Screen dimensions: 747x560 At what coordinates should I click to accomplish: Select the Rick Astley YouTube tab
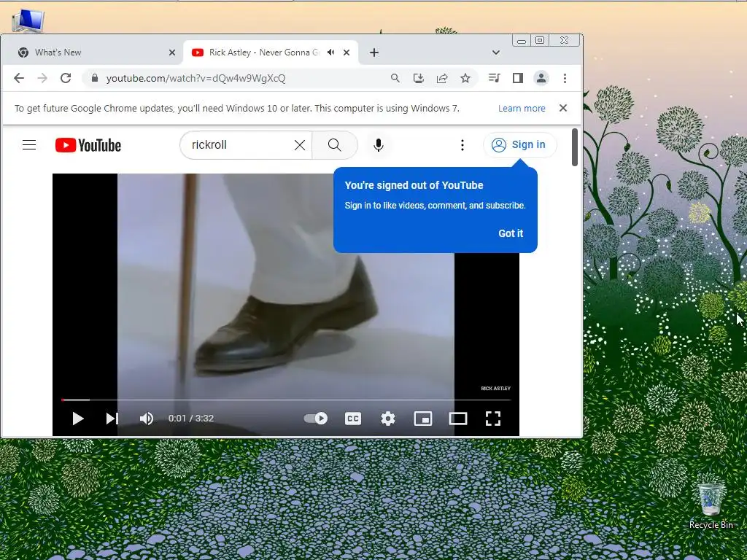click(271, 52)
